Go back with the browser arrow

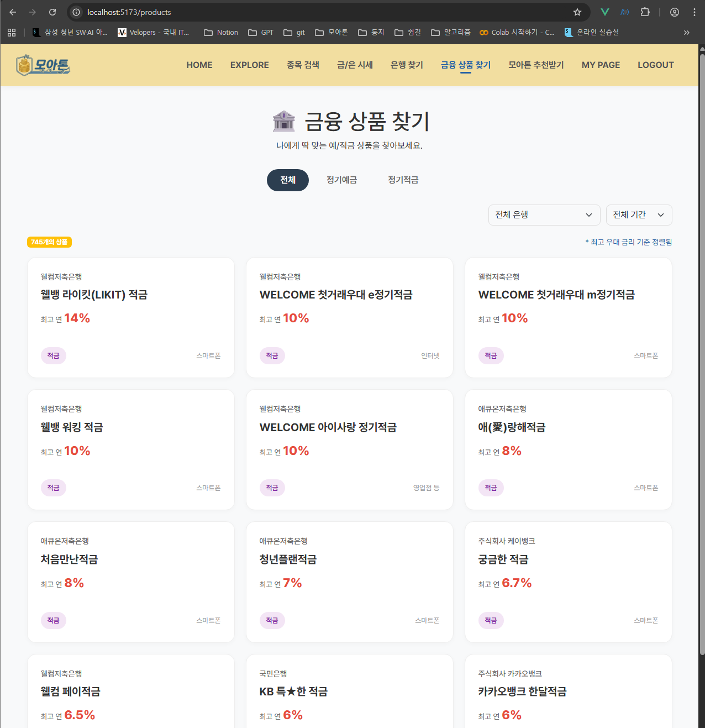click(x=13, y=12)
